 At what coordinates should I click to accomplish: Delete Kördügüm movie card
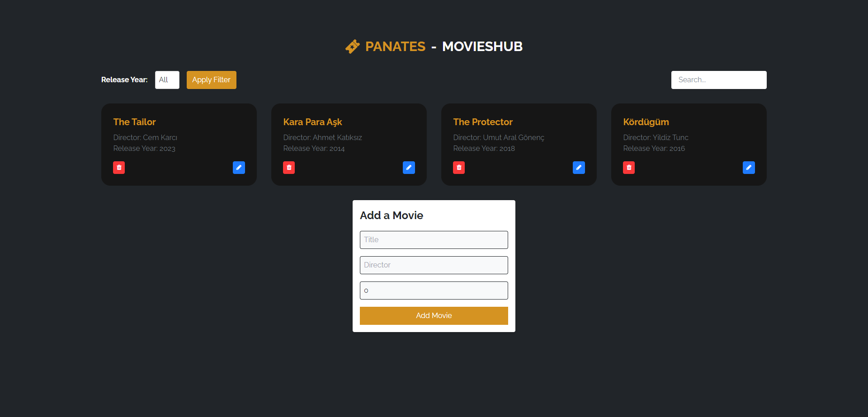coord(629,168)
